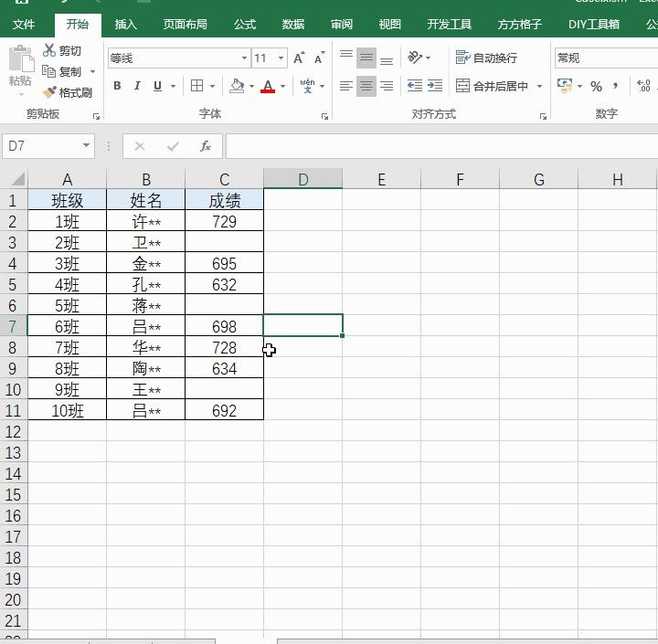Image resolution: width=658 pixels, height=644 pixels.
Task: Open alignment group dialog launcher
Action: (544, 117)
